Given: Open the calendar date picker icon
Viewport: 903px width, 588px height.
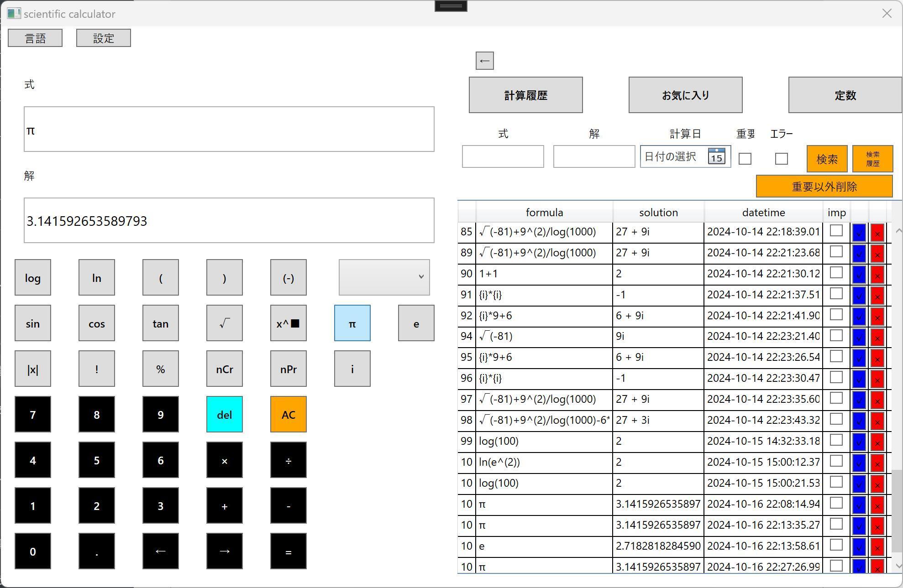Looking at the screenshot, I should pyautogui.click(x=716, y=156).
